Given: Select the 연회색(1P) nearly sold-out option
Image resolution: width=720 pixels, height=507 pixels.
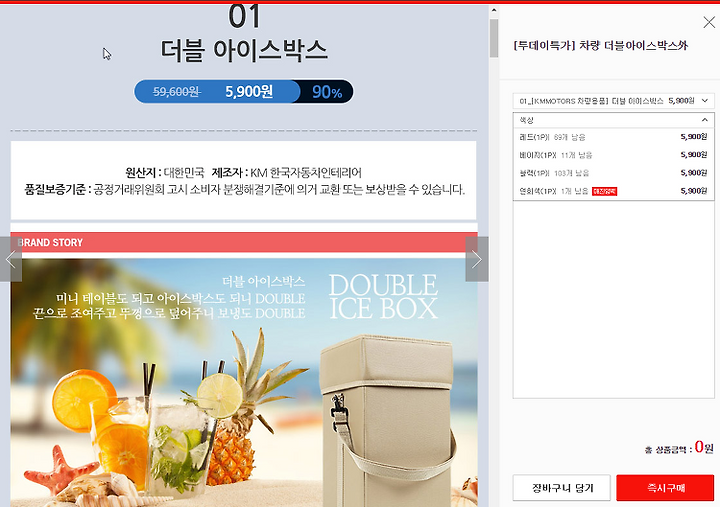Looking at the screenshot, I should coord(613,191).
